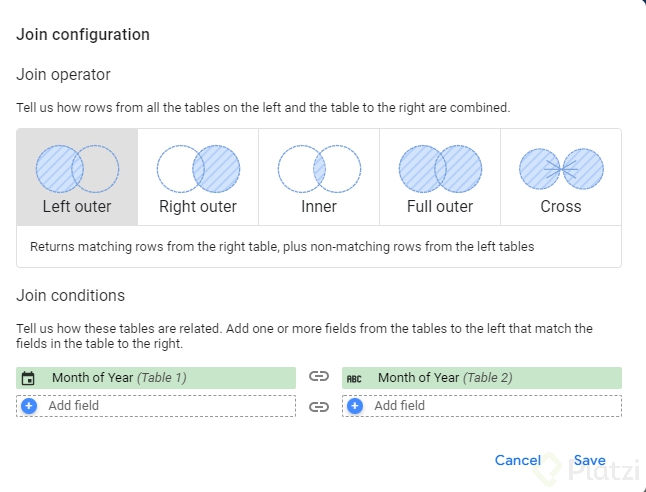Select the Left outer join diagram icon
This screenshot has width=646, height=492.
77,169
